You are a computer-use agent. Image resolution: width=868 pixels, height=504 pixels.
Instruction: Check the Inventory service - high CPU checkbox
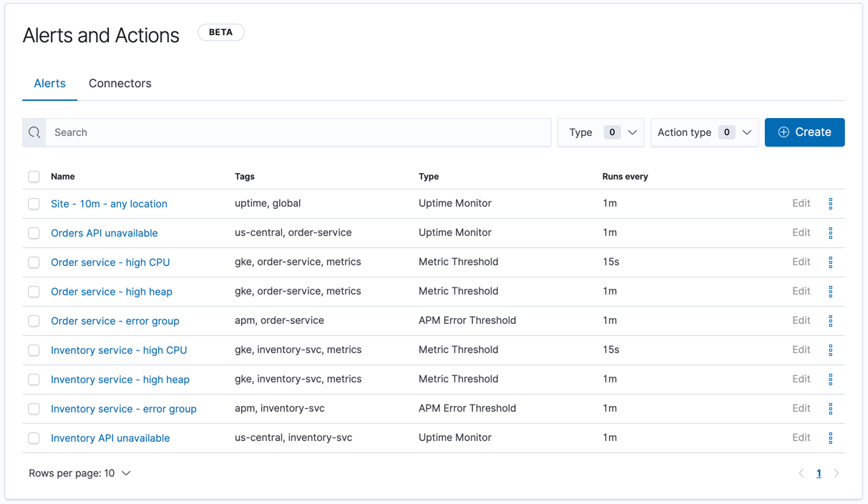[x=34, y=350]
